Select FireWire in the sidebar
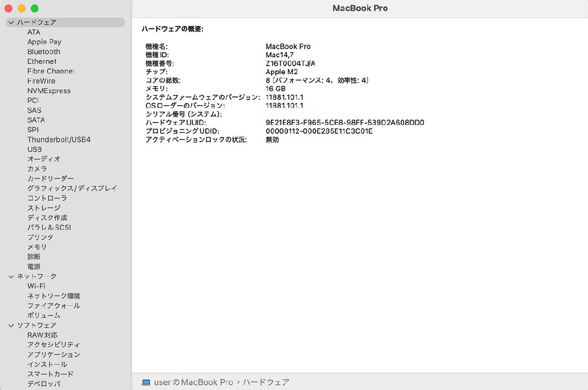Viewport: 588px width, 390px height. (41, 81)
